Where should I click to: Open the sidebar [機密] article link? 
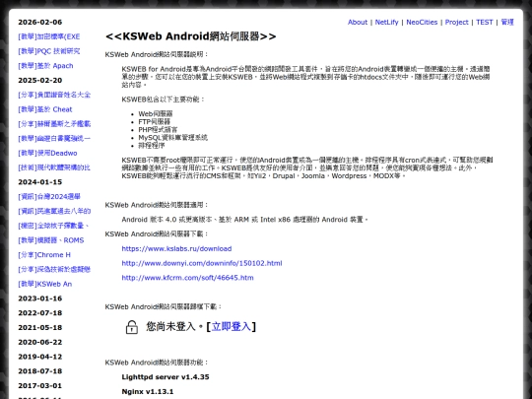coord(53,226)
